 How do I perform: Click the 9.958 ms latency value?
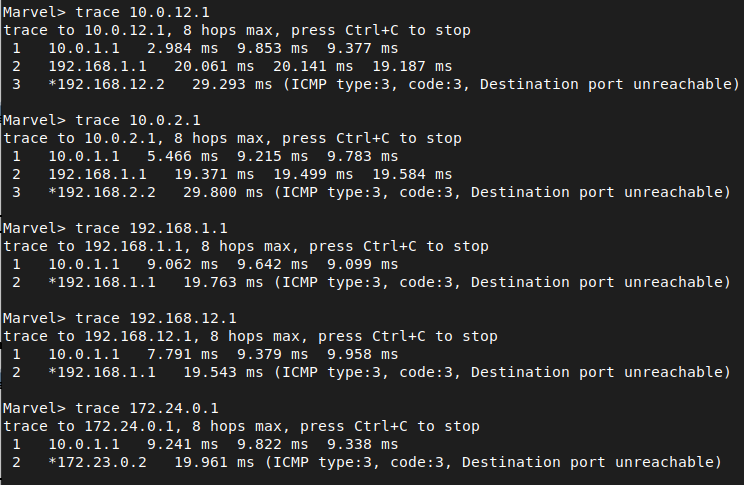pyautogui.click(x=363, y=354)
